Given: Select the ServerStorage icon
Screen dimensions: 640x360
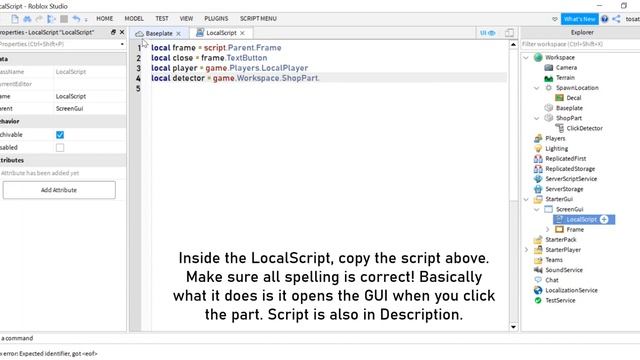Looking at the screenshot, I should pyautogui.click(x=538, y=189).
